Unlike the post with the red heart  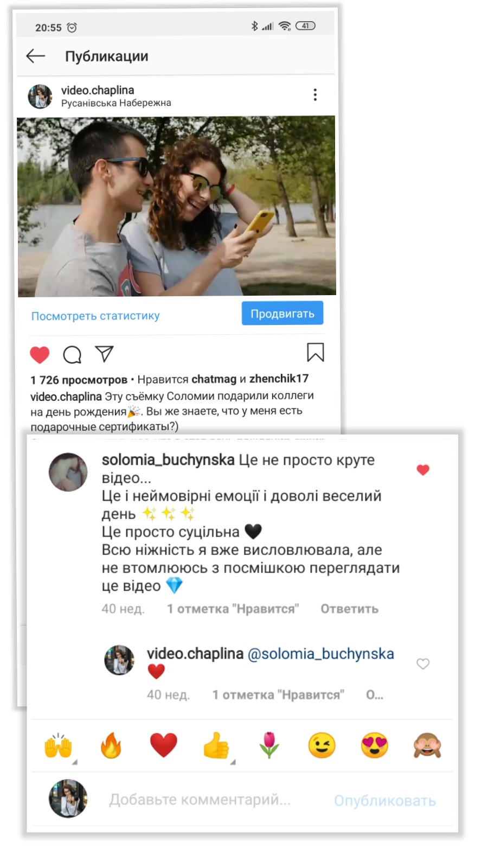[40, 355]
